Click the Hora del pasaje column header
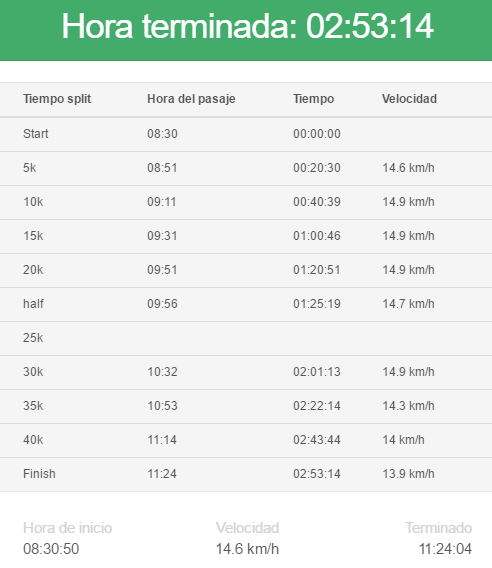 point(191,99)
